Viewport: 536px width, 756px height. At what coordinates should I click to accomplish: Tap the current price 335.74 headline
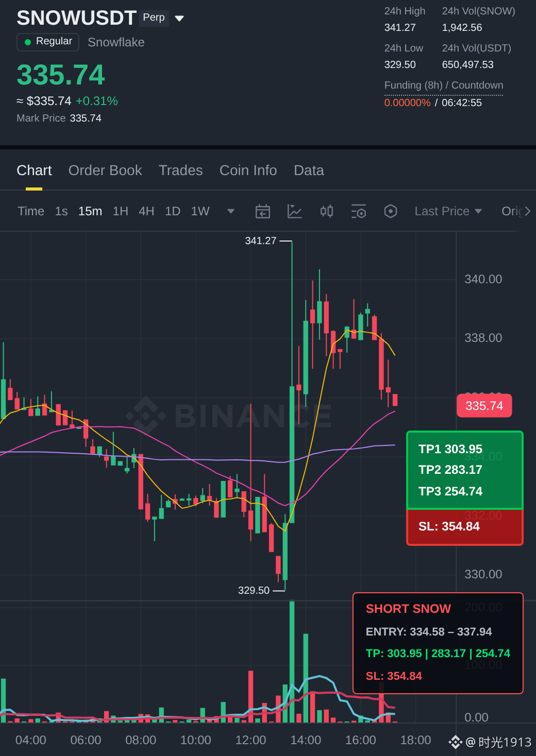point(61,75)
